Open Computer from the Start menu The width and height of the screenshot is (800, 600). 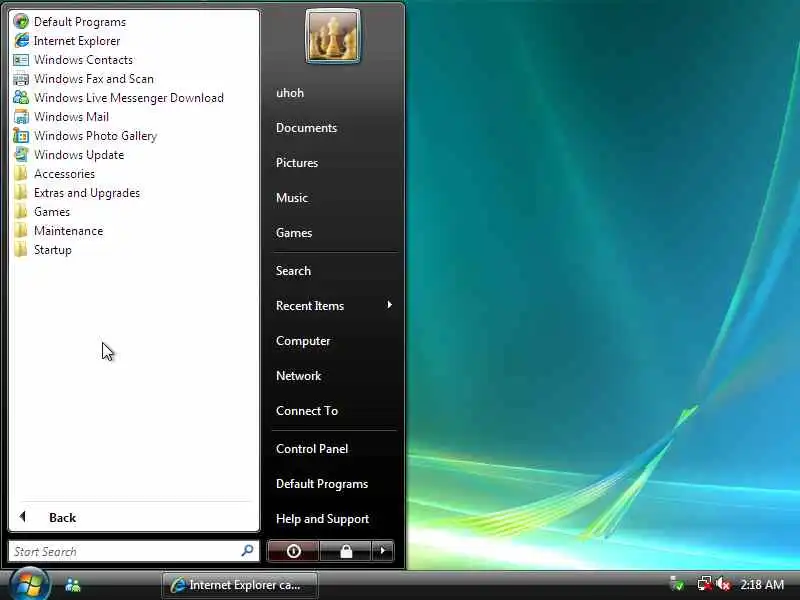[x=303, y=341]
